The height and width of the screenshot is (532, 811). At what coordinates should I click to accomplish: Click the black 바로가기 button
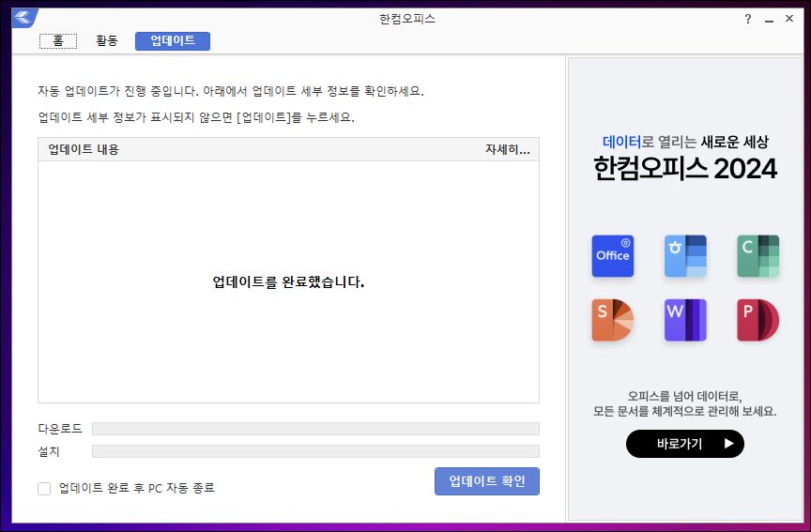tap(685, 444)
